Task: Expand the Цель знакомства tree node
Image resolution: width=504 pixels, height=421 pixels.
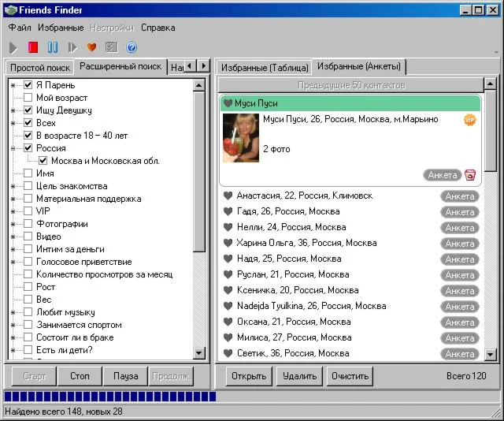Action: (x=13, y=186)
